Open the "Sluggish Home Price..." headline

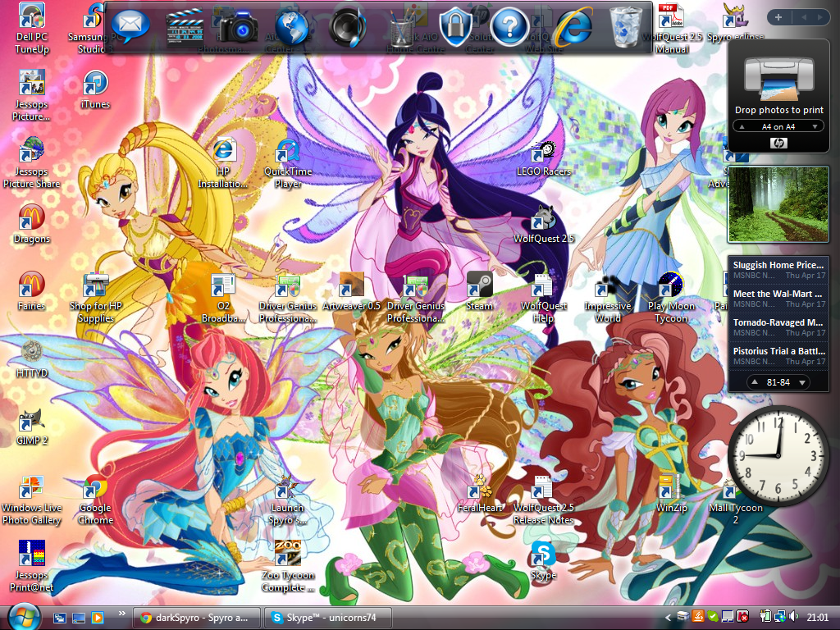pos(778,269)
